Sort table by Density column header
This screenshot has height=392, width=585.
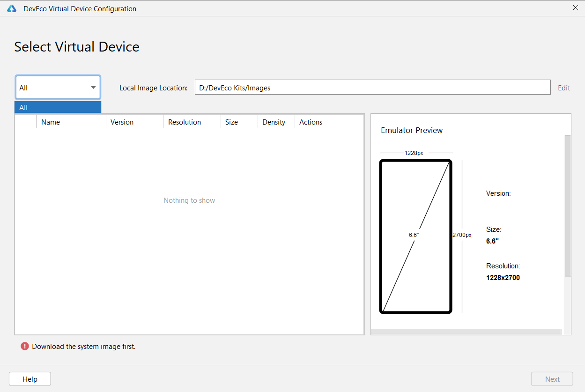point(276,122)
